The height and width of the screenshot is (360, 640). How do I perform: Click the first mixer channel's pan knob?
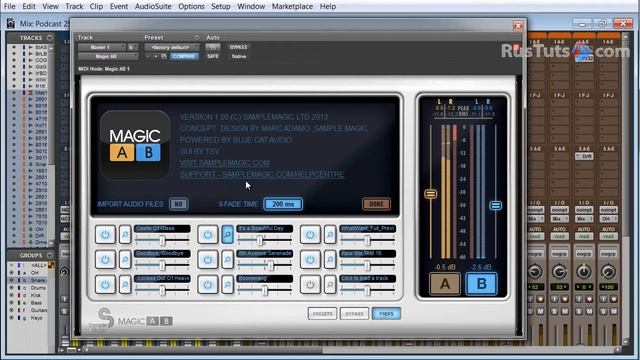point(535,272)
